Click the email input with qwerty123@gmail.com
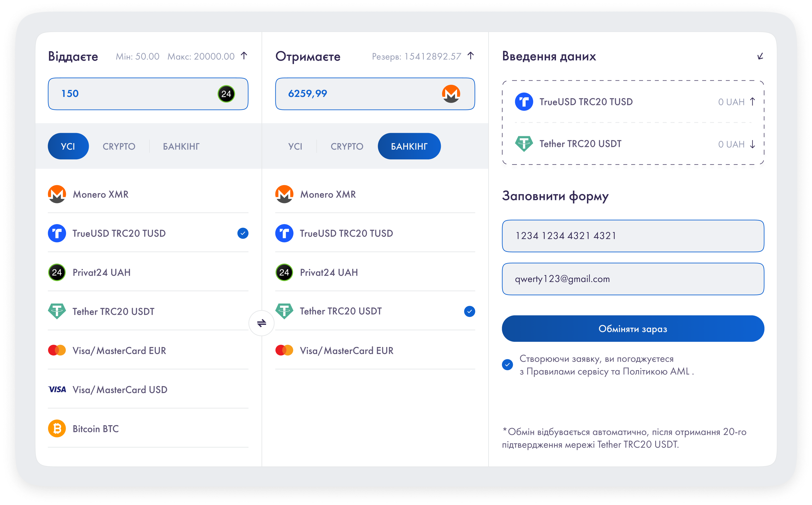This screenshot has height=505, width=812. click(633, 279)
